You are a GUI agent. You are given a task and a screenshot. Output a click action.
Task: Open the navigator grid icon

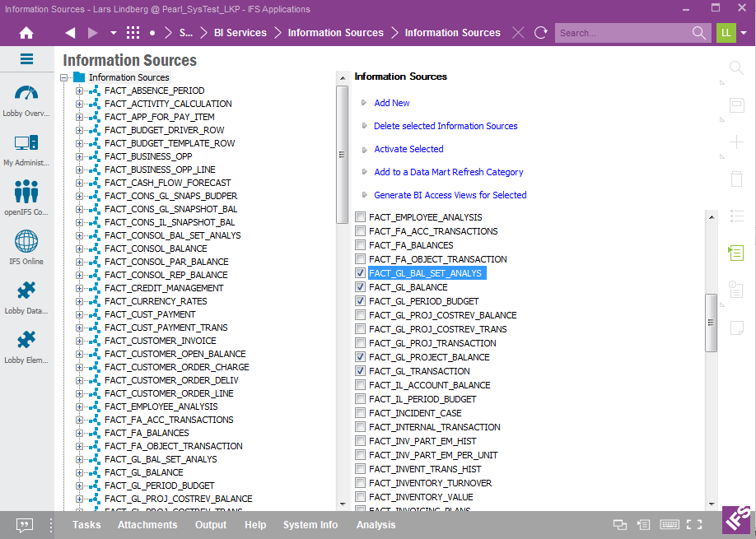(x=133, y=33)
